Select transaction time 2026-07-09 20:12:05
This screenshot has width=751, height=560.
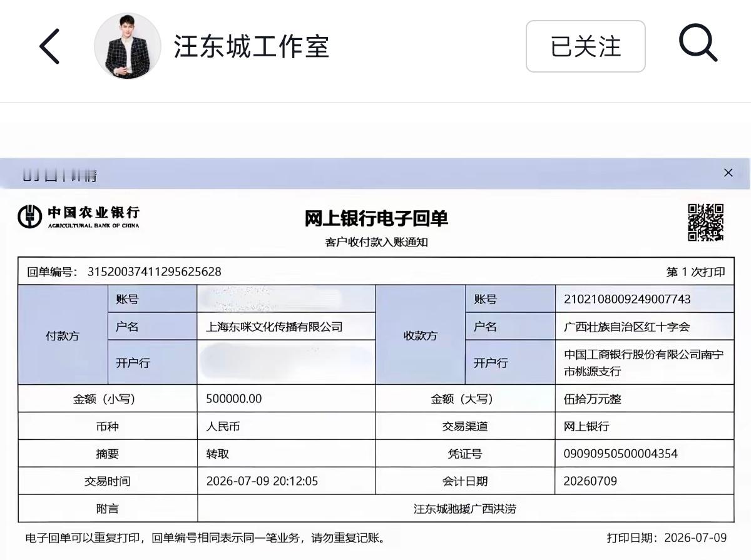pyautogui.click(x=262, y=481)
